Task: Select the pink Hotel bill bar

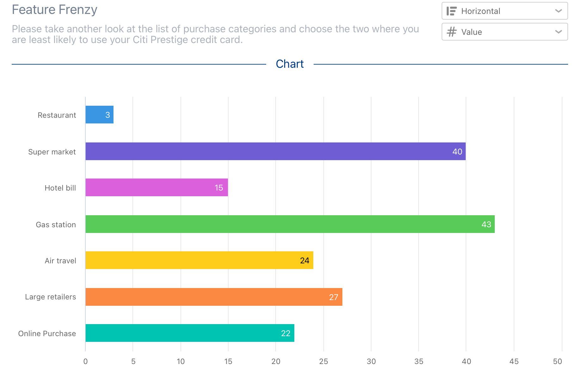Action: [x=157, y=187]
